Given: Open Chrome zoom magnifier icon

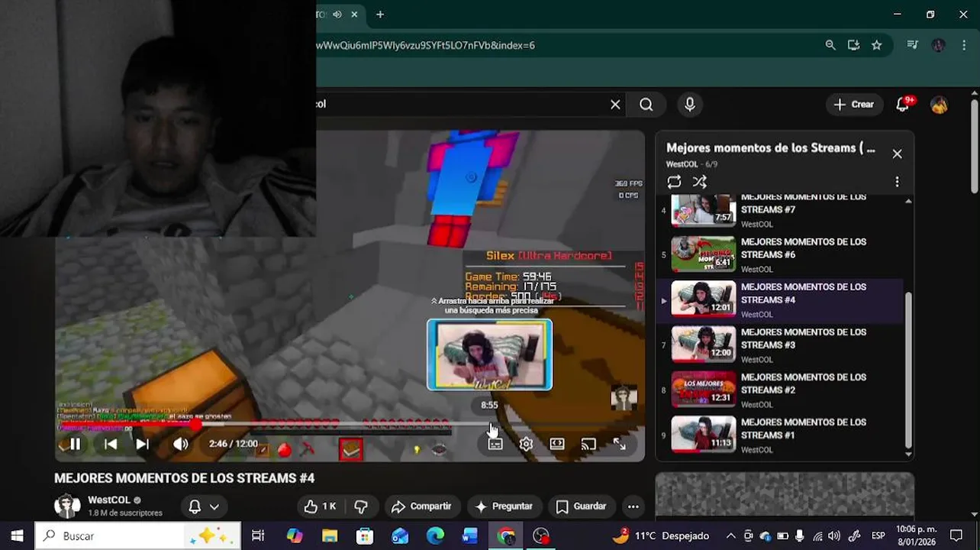Looking at the screenshot, I should point(830,45).
